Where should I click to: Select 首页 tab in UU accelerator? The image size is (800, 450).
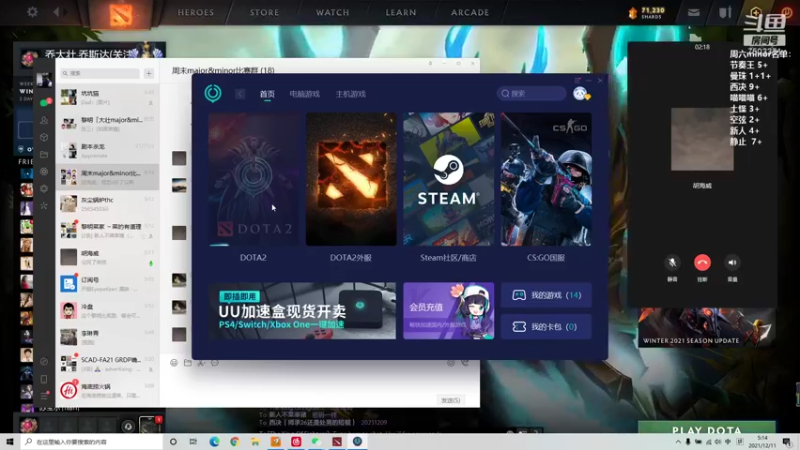tap(267, 94)
